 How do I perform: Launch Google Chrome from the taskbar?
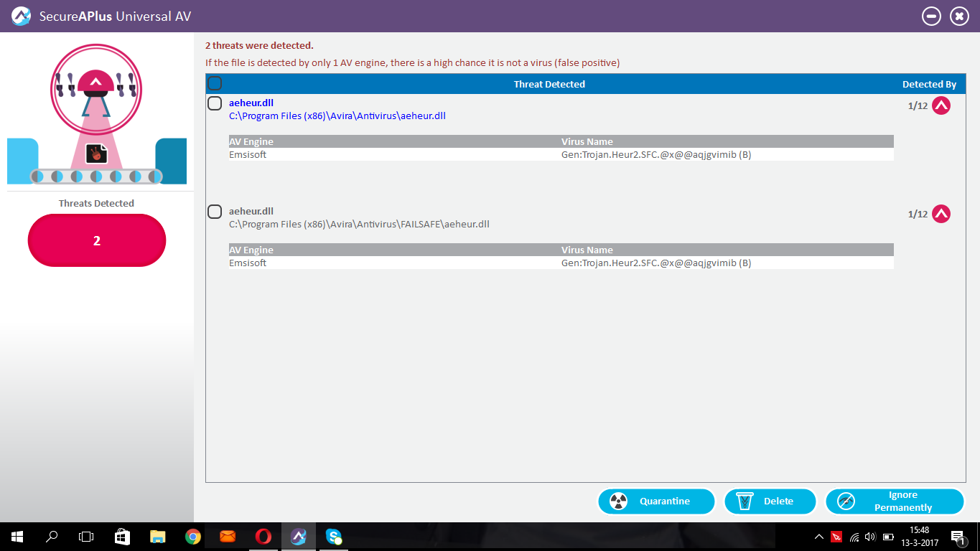(x=192, y=537)
